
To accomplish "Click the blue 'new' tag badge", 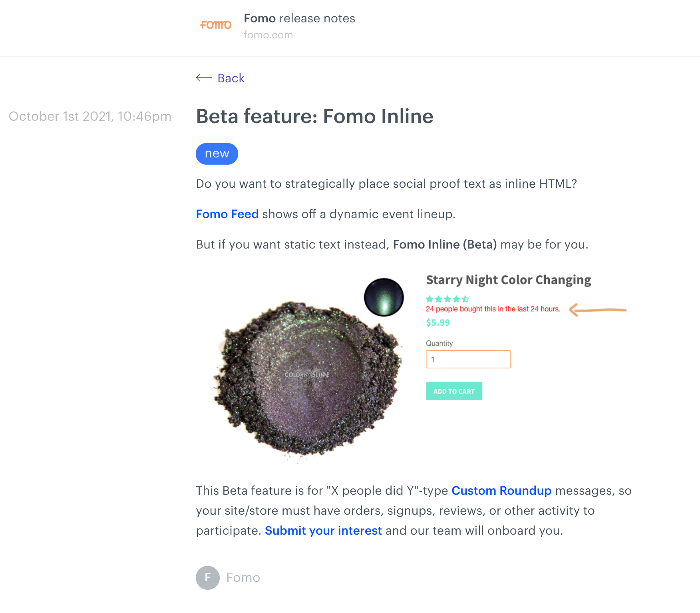I will pyautogui.click(x=217, y=154).
